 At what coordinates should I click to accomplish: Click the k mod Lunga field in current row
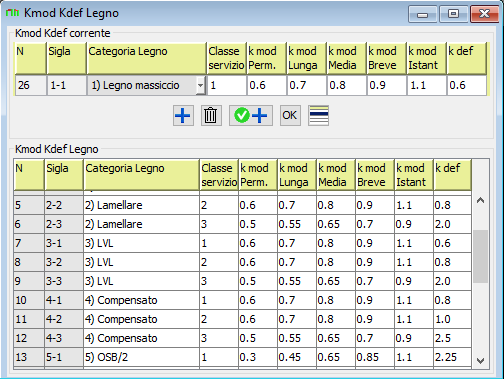pyautogui.click(x=307, y=85)
